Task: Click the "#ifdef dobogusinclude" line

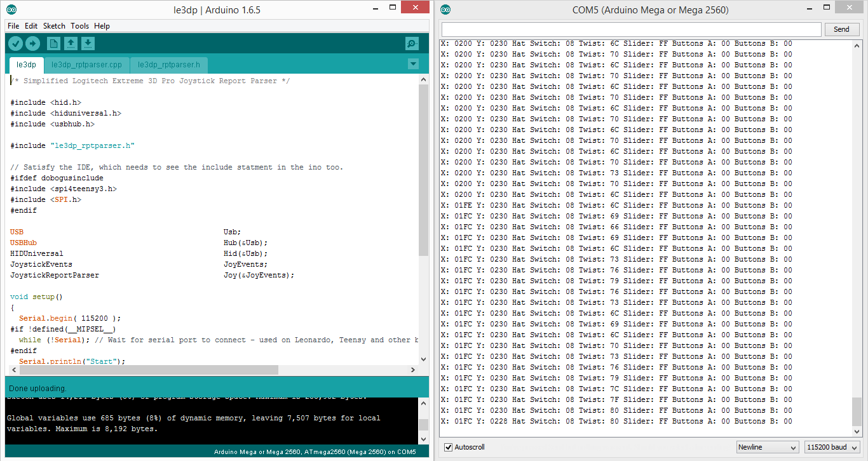Action: pyautogui.click(x=57, y=178)
